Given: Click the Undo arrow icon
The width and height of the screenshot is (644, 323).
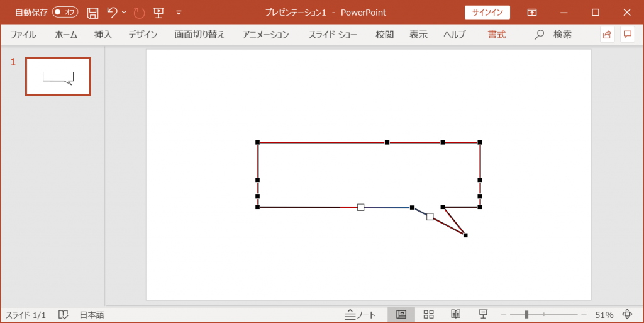Looking at the screenshot, I should [x=112, y=13].
